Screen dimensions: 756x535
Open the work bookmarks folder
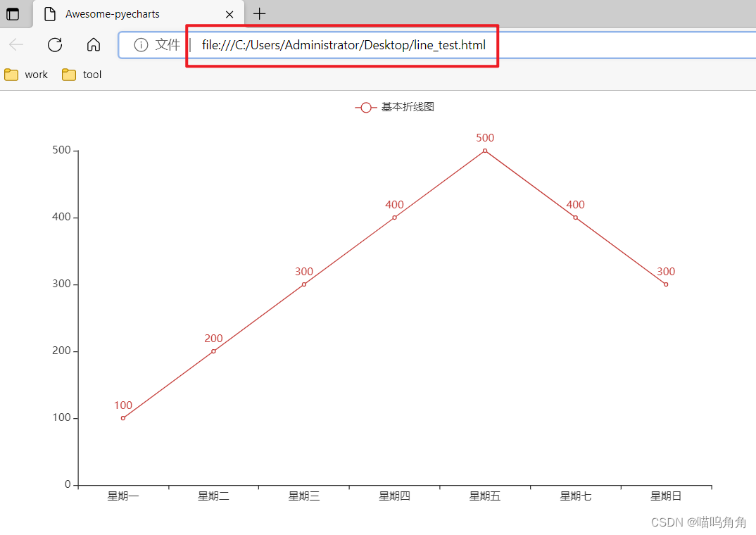pyautogui.click(x=26, y=74)
